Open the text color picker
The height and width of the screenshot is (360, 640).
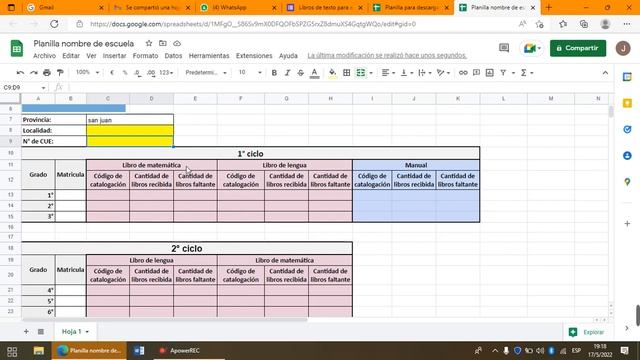pyautogui.click(x=314, y=73)
